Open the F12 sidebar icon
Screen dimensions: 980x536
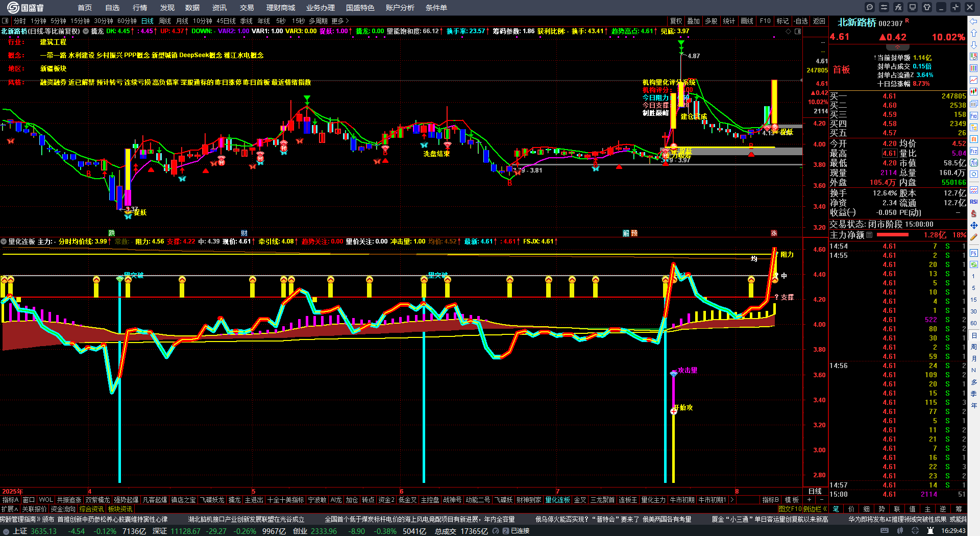(974, 151)
